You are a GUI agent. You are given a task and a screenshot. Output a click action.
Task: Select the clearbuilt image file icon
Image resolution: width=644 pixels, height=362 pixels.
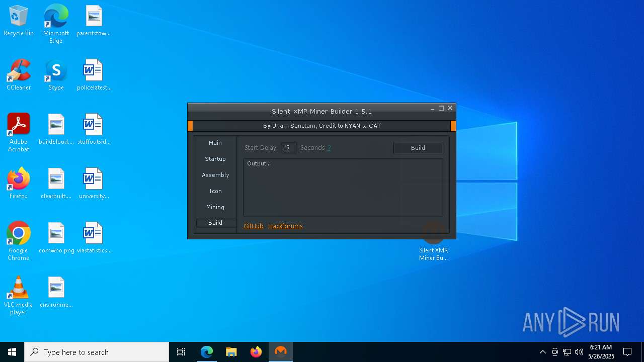(x=56, y=184)
